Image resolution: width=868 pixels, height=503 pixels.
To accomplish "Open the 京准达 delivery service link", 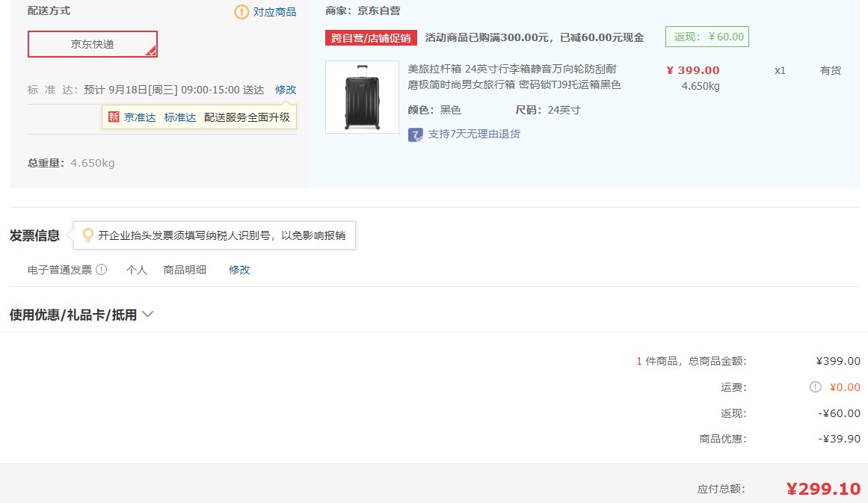I will (x=140, y=117).
